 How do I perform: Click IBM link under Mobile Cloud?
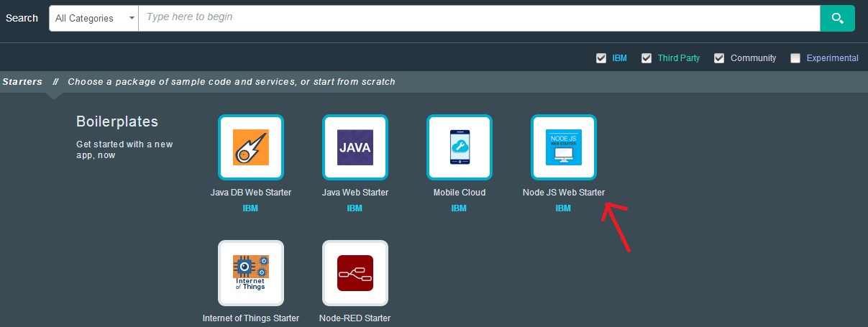point(459,208)
